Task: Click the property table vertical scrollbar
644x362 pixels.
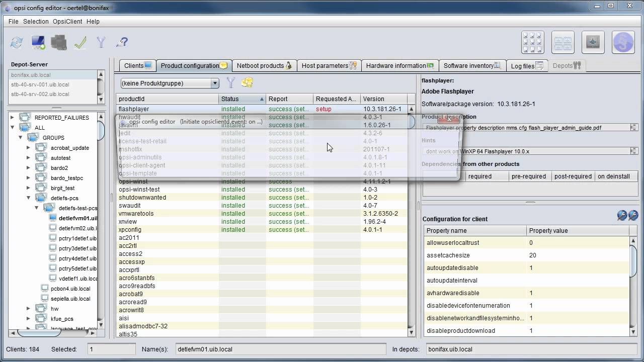Action: click(x=633, y=287)
